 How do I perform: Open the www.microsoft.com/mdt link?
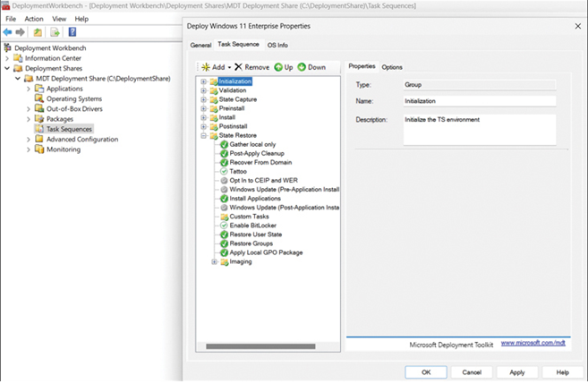point(533,343)
